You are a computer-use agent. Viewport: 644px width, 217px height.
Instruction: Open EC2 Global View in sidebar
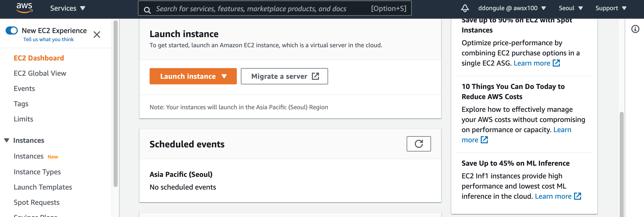pos(40,73)
